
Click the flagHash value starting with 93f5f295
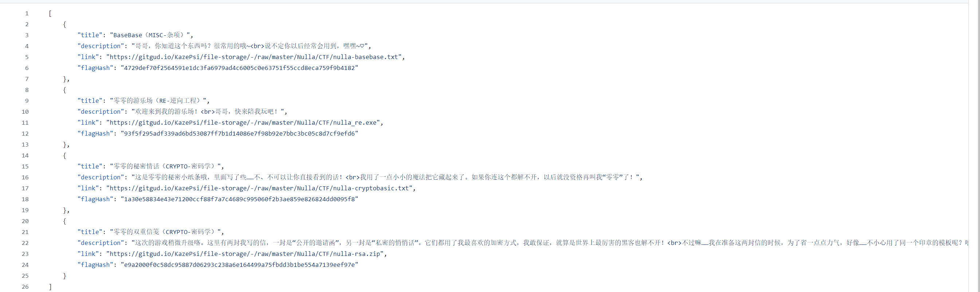(239, 134)
